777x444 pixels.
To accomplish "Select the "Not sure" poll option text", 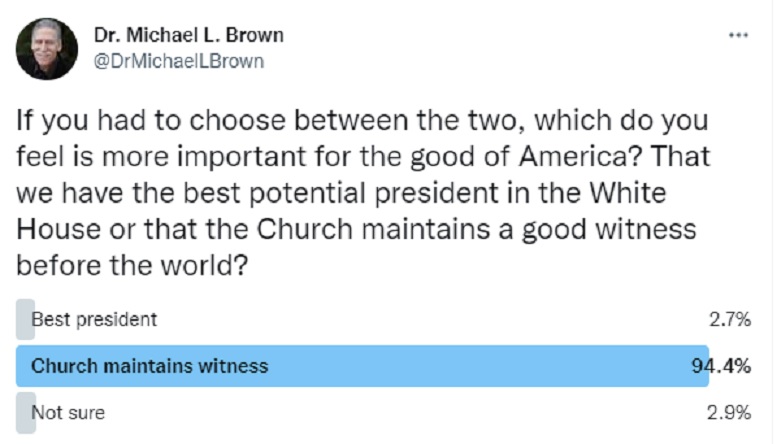I will tap(68, 412).
